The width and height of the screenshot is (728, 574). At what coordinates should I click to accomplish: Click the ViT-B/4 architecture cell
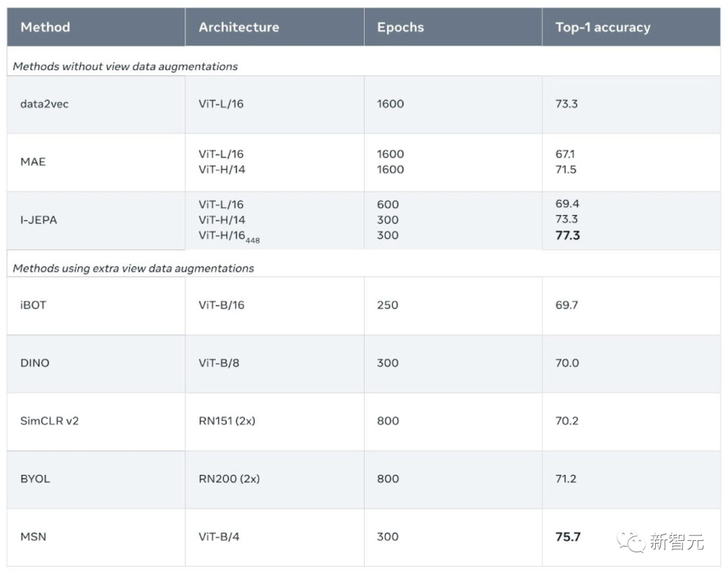[x=274, y=538]
